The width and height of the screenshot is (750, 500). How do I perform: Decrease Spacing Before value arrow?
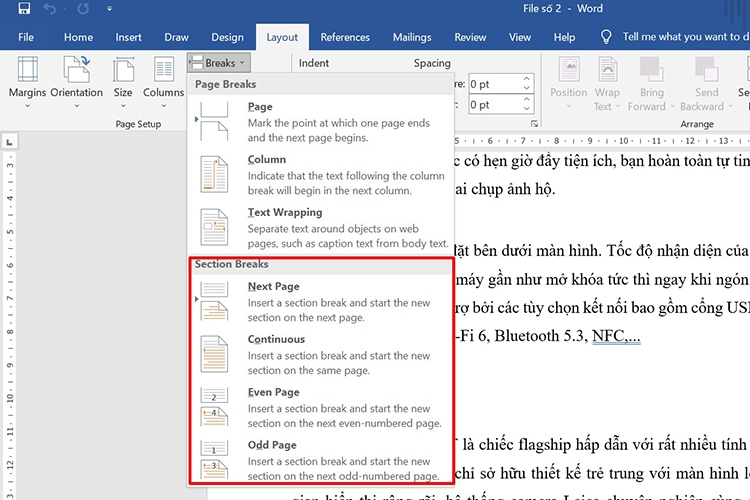pyautogui.click(x=527, y=89)
